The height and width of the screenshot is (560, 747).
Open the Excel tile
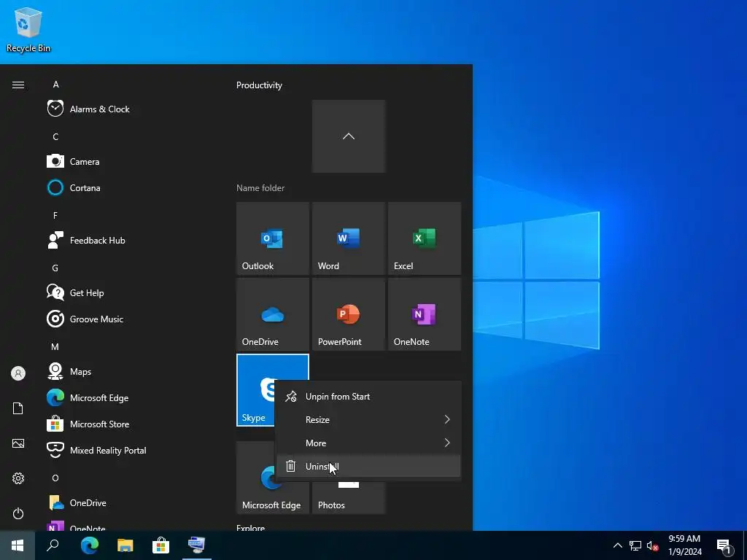coord(425,238)
